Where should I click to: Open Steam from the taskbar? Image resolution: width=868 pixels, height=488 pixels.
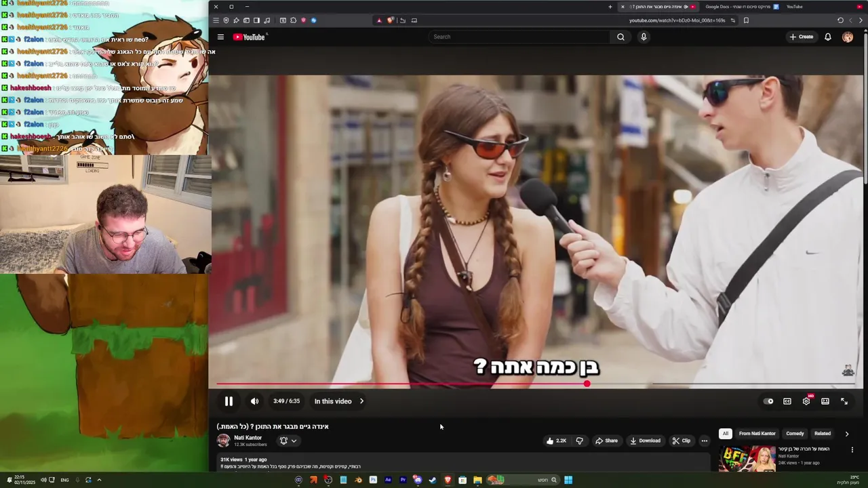pyautogui.click(x=433, y=480)
